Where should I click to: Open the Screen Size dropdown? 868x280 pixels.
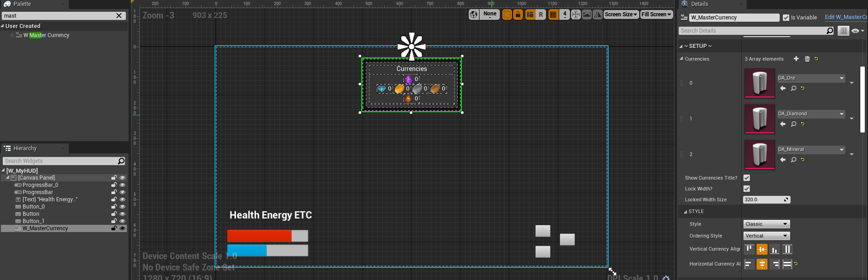pyautogui.click(x=621, y=14)
